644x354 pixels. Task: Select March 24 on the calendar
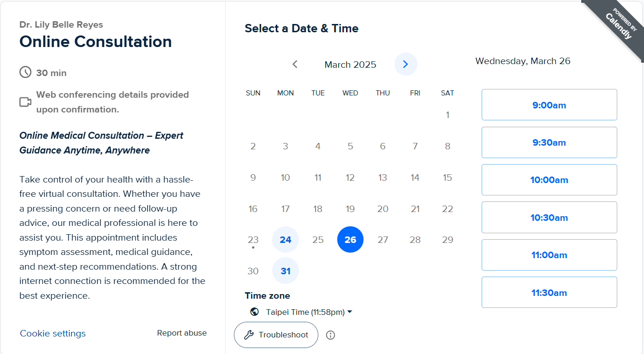[x=286, y=240]
